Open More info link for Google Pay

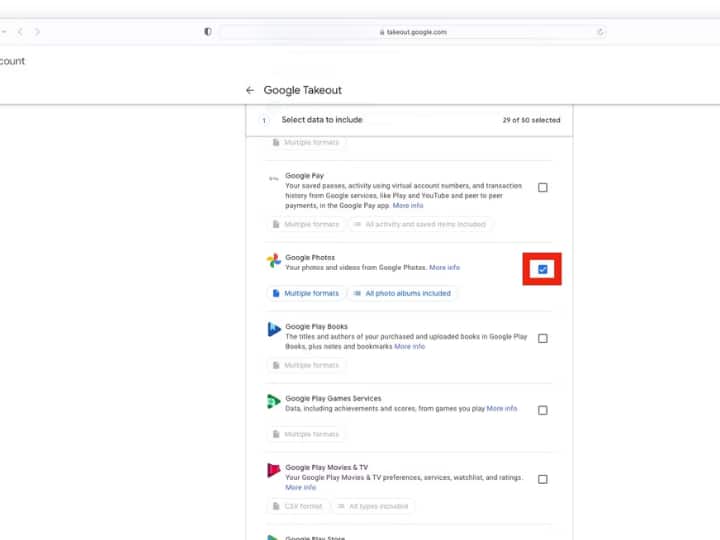tap(408, 205)
